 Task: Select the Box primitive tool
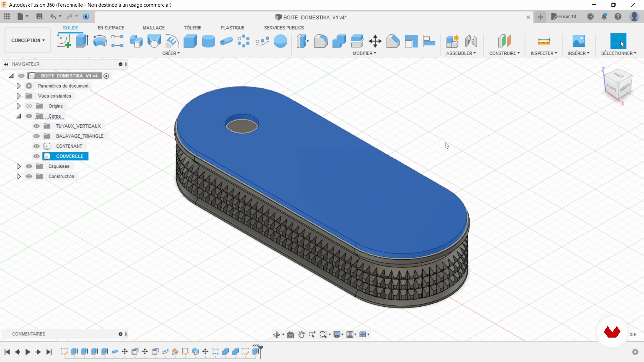tap(190, 41)
